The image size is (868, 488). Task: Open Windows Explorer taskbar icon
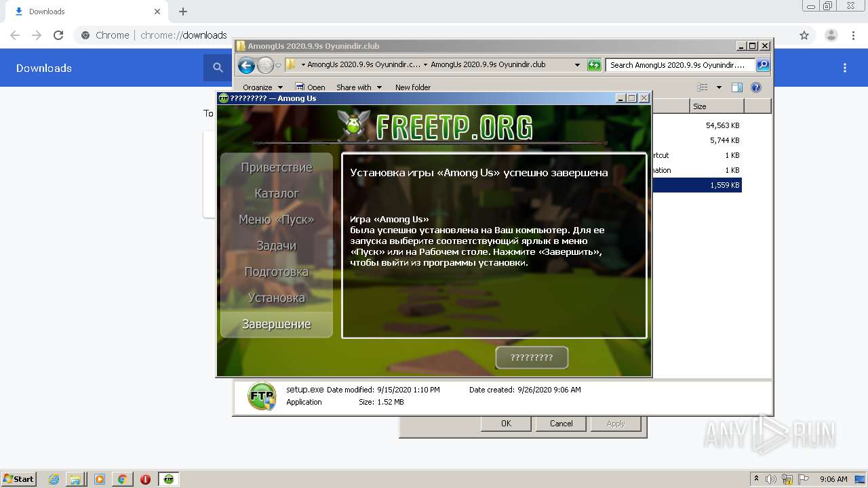click(76, 479)
